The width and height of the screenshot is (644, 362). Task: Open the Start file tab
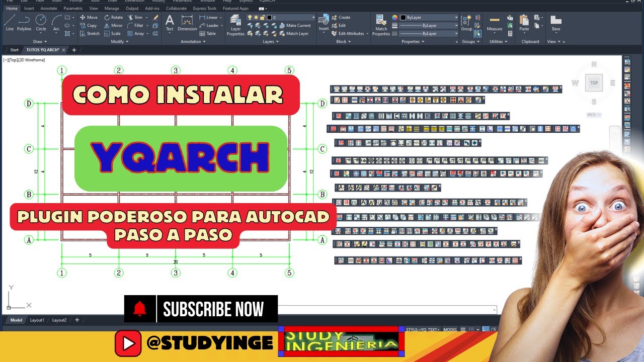(14, 50)
